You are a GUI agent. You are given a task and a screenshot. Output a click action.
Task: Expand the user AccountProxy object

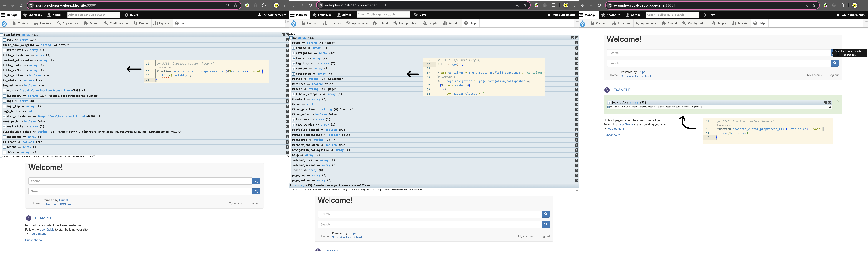click(4, 91)
